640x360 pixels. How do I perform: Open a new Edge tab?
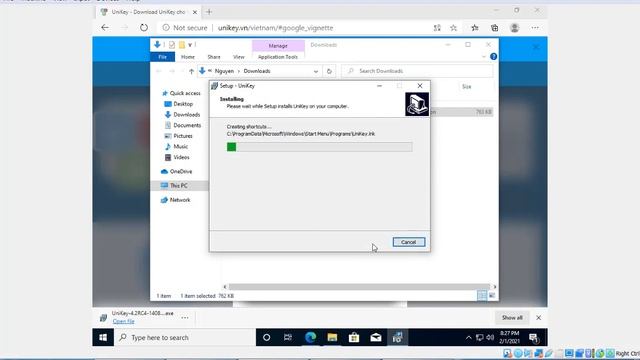(x=209, y=12)
